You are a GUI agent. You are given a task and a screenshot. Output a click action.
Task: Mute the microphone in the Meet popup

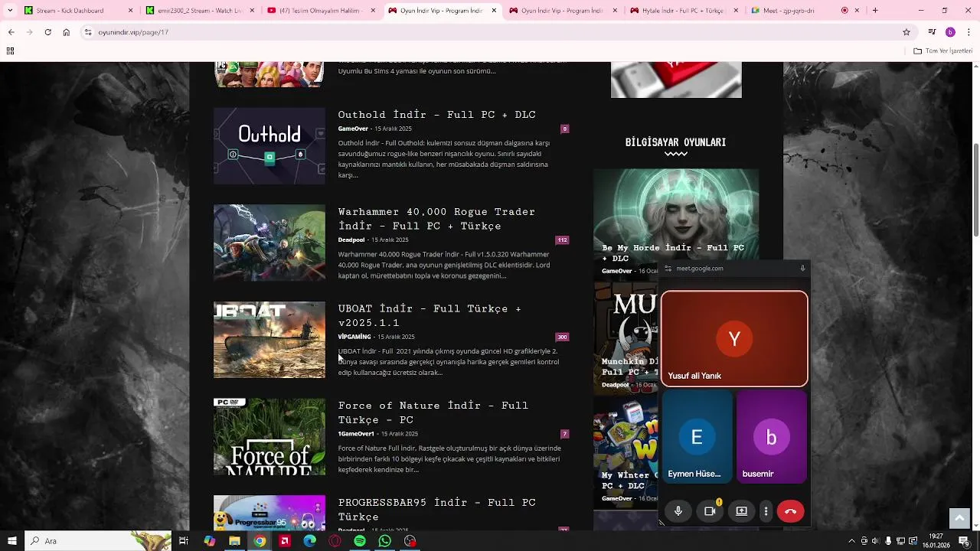[678, 511]
